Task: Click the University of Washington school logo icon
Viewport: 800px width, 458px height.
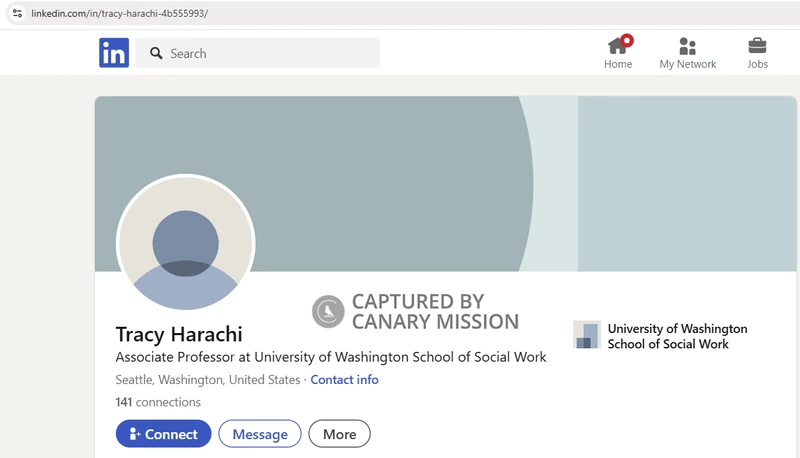Action: [587, 335]
